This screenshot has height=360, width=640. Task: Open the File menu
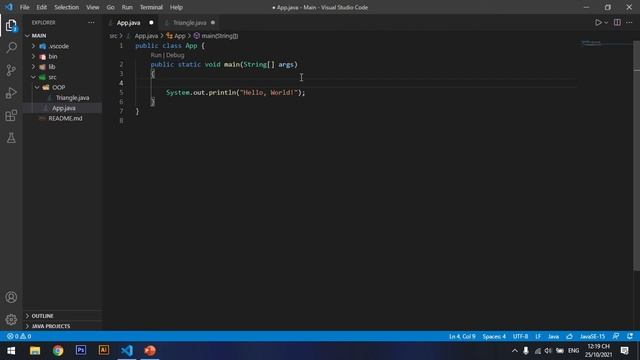(24, 7)
